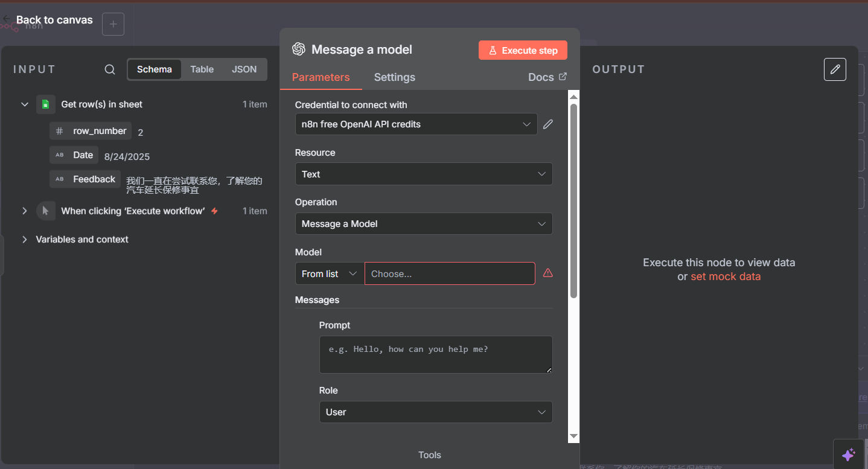Click the Date field chip
Viewport: 868px width, 469px height.
coord(74,155)
